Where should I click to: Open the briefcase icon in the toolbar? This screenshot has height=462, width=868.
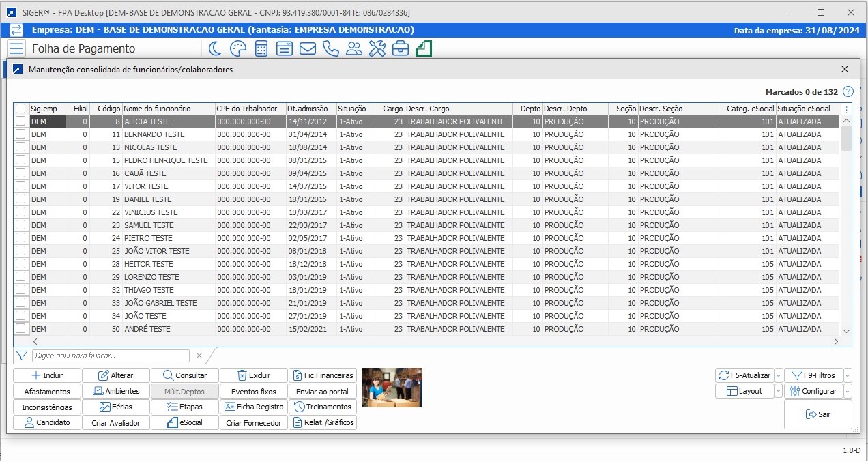(x=401, y=48)
